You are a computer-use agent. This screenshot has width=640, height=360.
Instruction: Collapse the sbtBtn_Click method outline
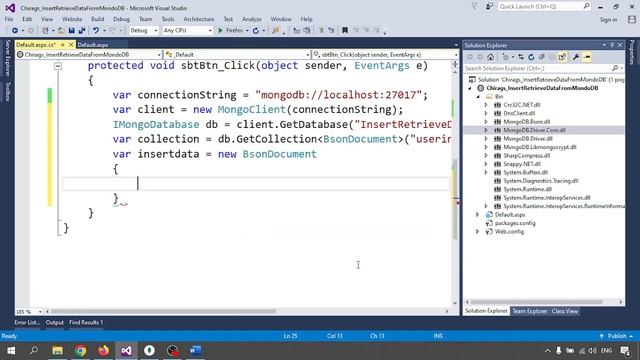58,66
